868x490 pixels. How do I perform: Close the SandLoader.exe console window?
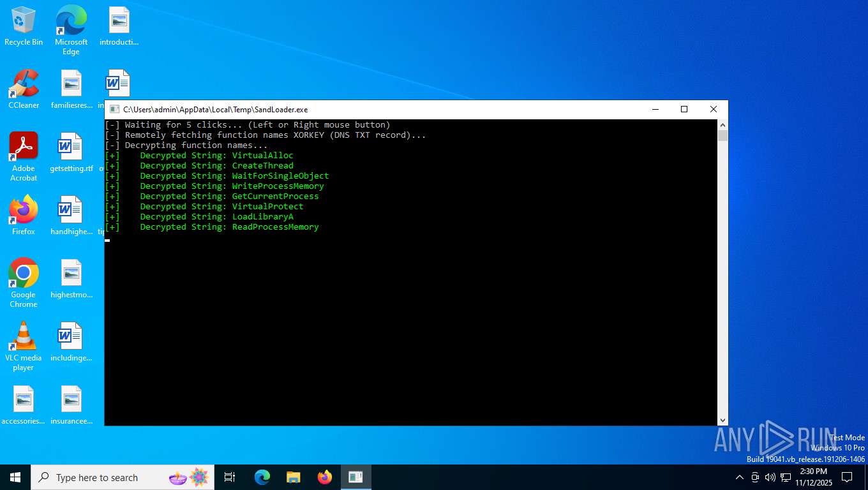pyautogui.click(x=714, y=110)
